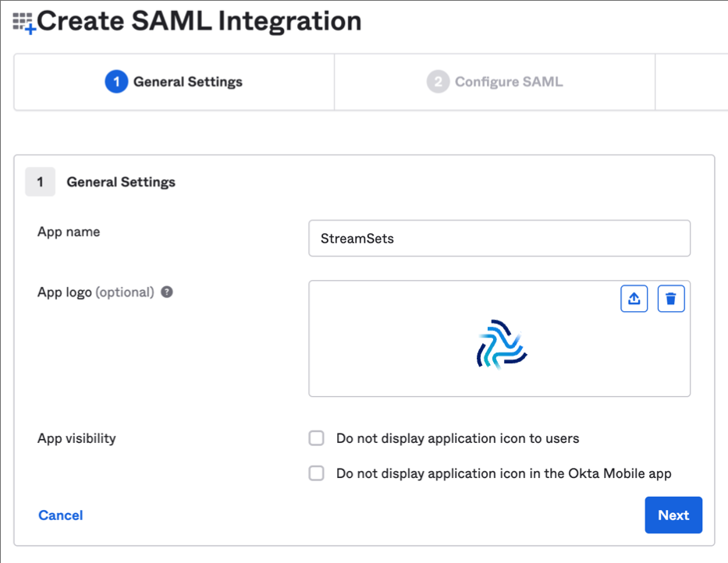
Task: Click the grey step 2 circle
Action: pyautogui.click(x=438, y=82)
